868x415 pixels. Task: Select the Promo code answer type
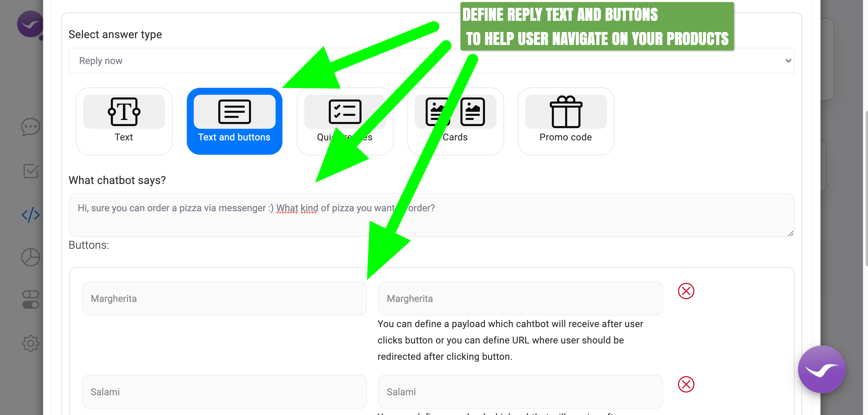[566, 121]
